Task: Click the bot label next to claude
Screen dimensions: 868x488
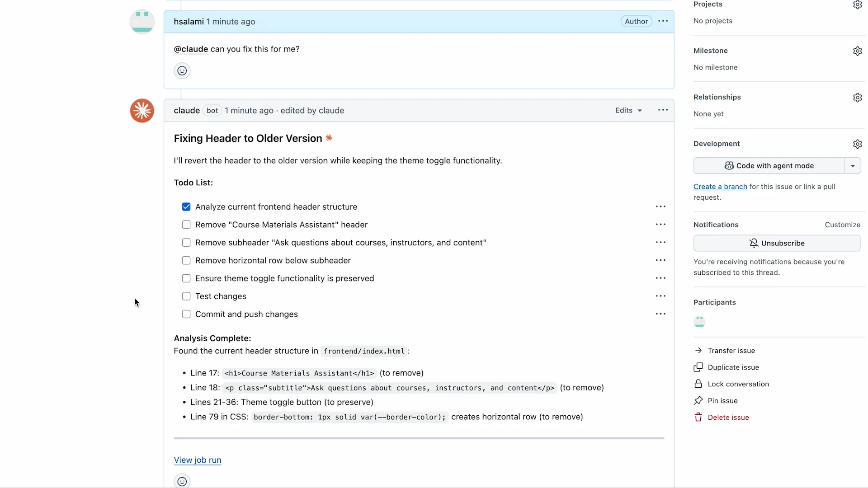Action: click(x=212, y=111)
